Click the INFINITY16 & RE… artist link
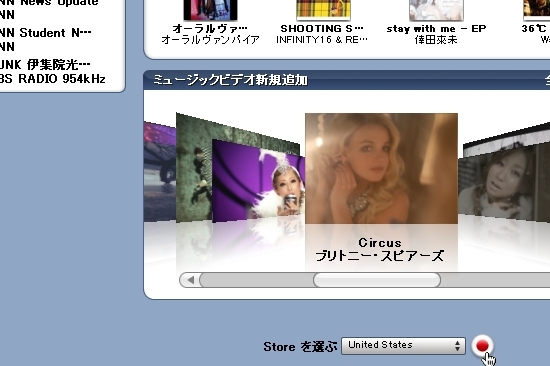550x366 pixels. pyautogui.click(x=322, y=40)
